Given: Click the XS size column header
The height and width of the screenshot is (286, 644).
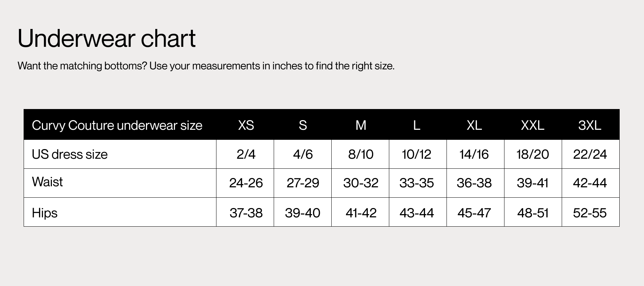Looking at the screenshot, I should [x=246, y=125].
